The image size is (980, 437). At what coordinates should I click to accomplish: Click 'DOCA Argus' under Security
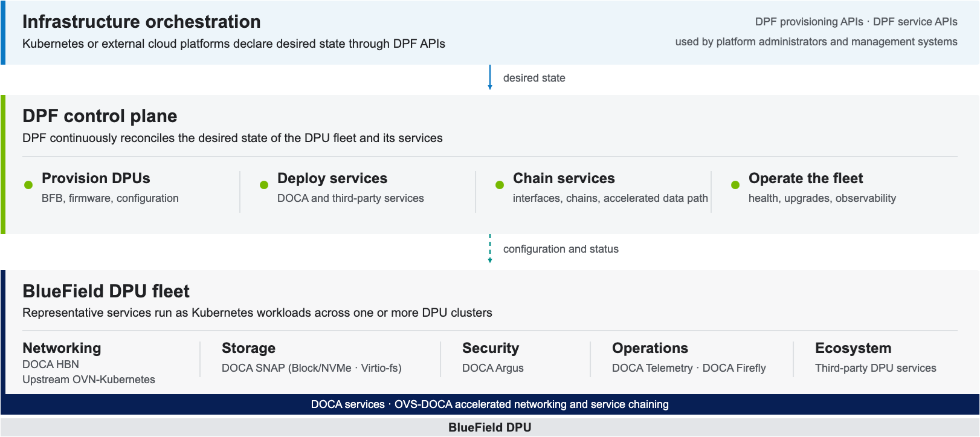(x=493, y=368)
